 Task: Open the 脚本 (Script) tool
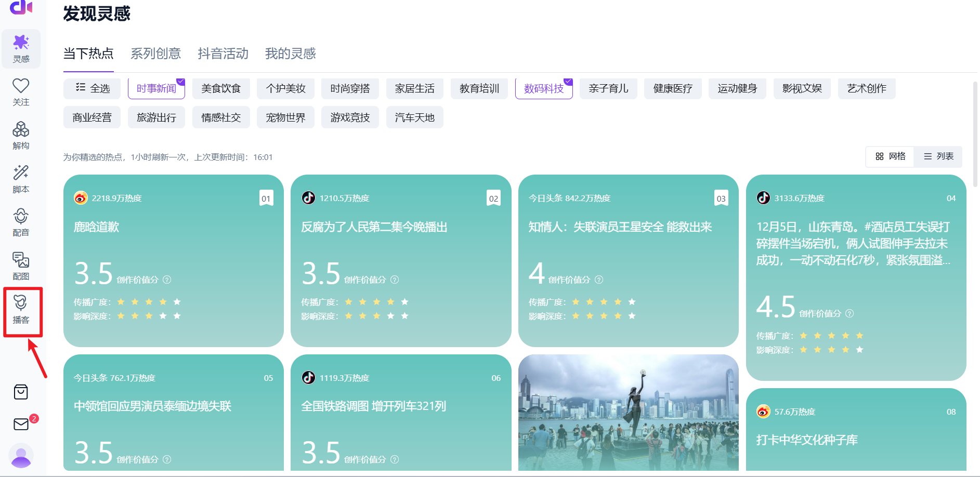[21, 179]
